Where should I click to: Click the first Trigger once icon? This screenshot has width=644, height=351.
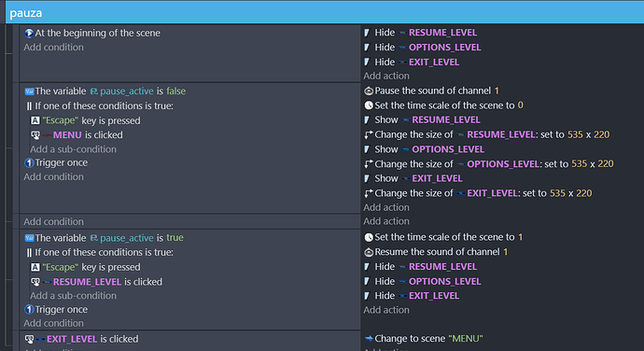pyautogui.click(x=29, y=162)
